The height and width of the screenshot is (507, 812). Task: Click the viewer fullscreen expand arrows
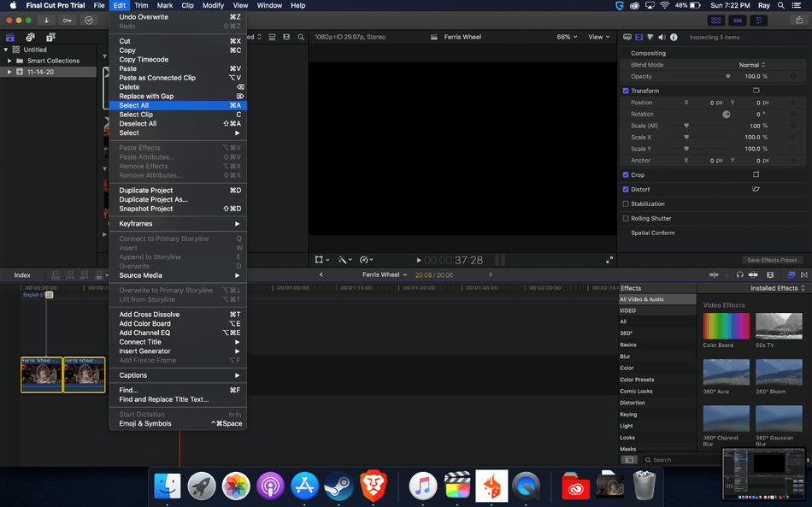(609, 260)
